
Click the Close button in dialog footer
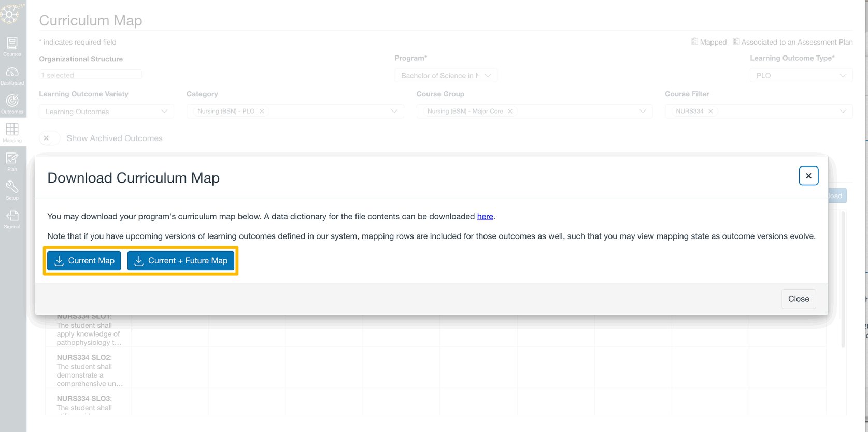(x=799, y=299)
